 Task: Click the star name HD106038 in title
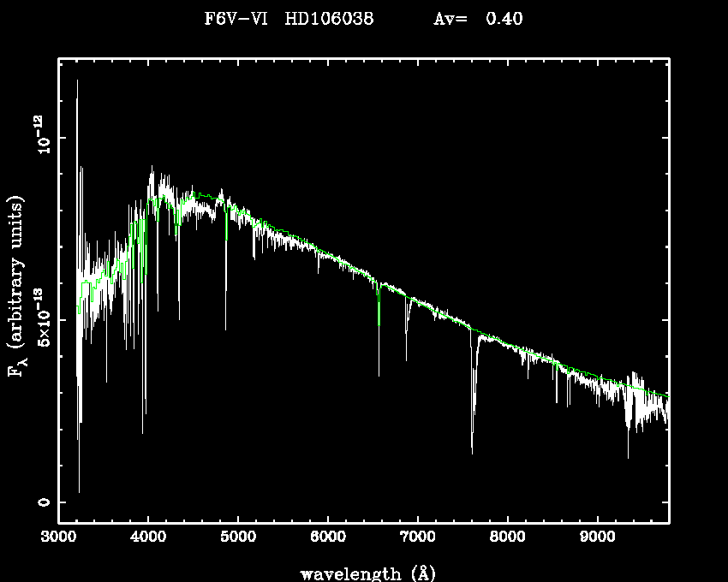[329, 19]
